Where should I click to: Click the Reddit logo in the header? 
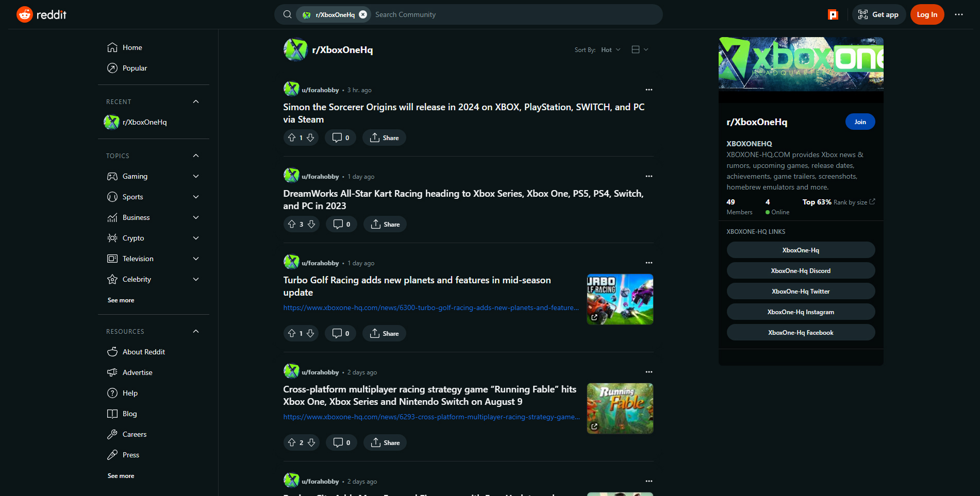click(x=42, y=14)
